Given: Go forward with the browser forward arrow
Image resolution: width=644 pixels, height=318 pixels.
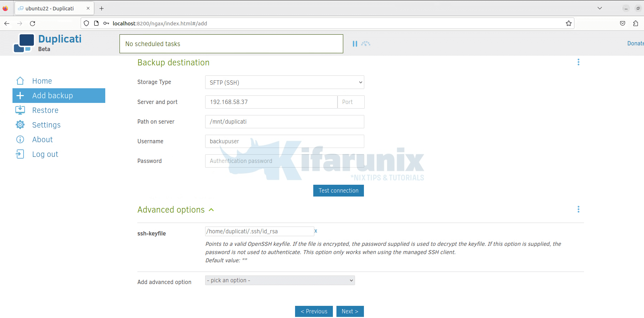Looking at the screenshot, I should pos(20,23).
